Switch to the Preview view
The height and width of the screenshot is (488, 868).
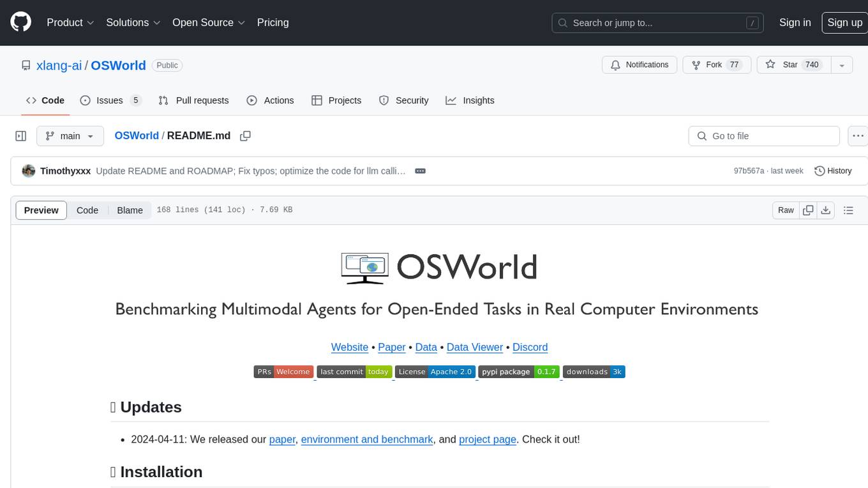[41, 210]
